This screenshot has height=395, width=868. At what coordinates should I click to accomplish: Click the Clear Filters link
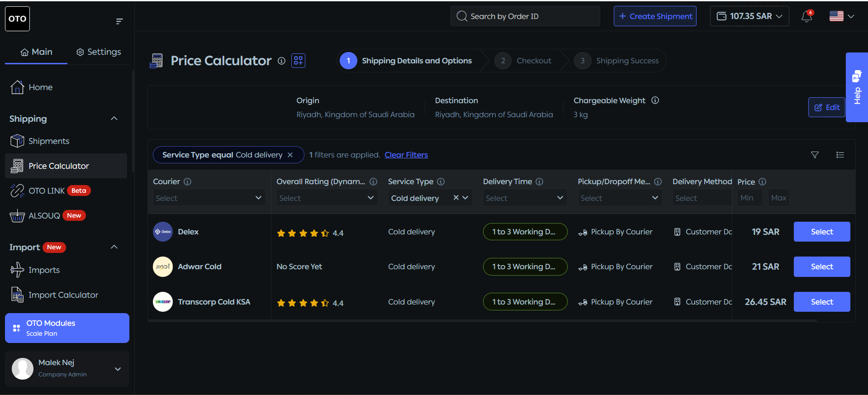[406, 155]
